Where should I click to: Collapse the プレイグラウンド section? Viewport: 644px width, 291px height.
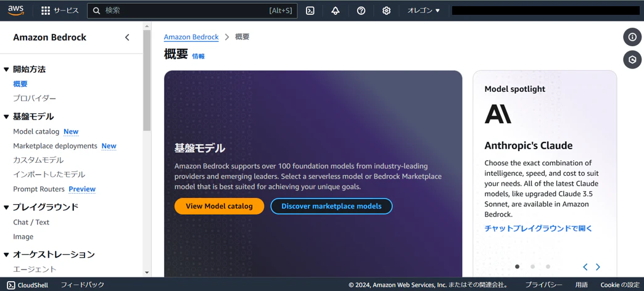[x=6, y=207]
